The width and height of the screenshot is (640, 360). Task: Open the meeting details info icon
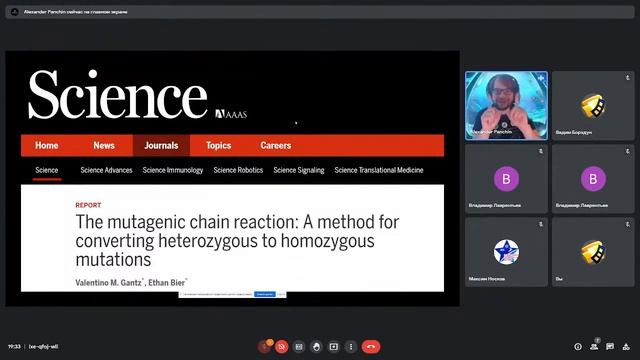[x=578, y=347]
